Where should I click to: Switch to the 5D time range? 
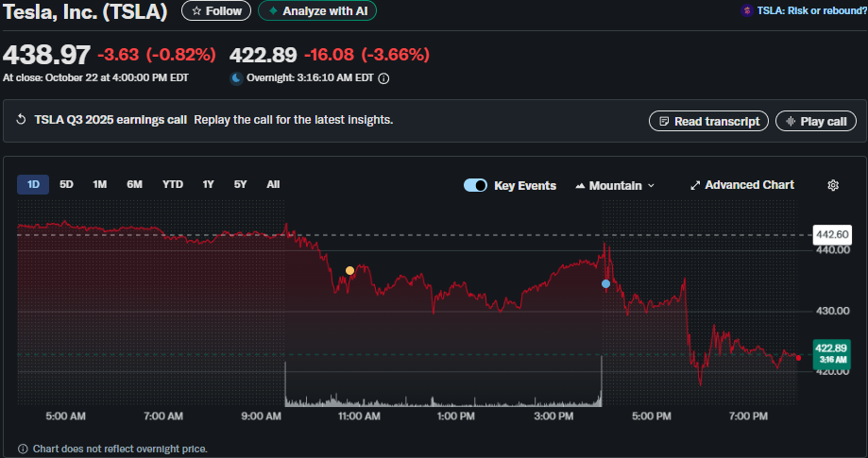[x=66, y=185]
